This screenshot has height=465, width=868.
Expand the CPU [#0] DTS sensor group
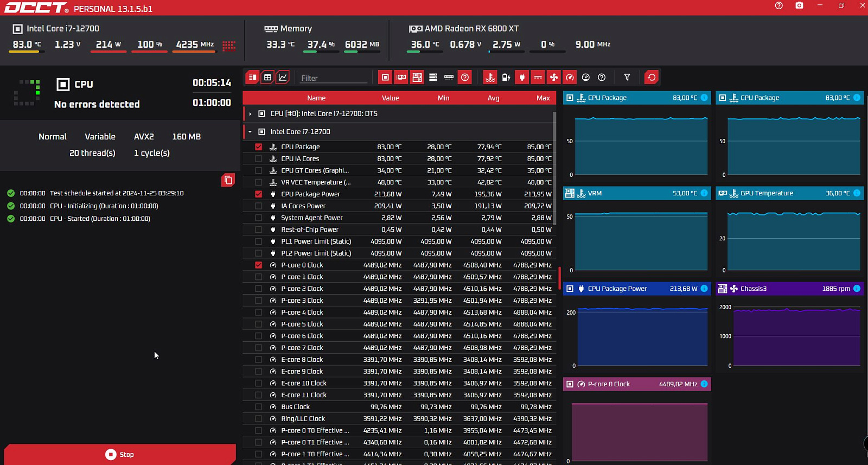pyautogui.click(x=250, y=114)
